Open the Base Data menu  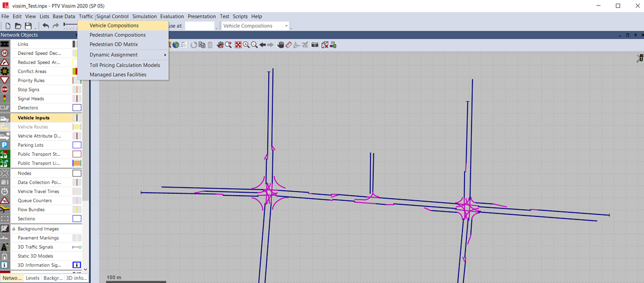pyautogui.click(x=64, y=17)
